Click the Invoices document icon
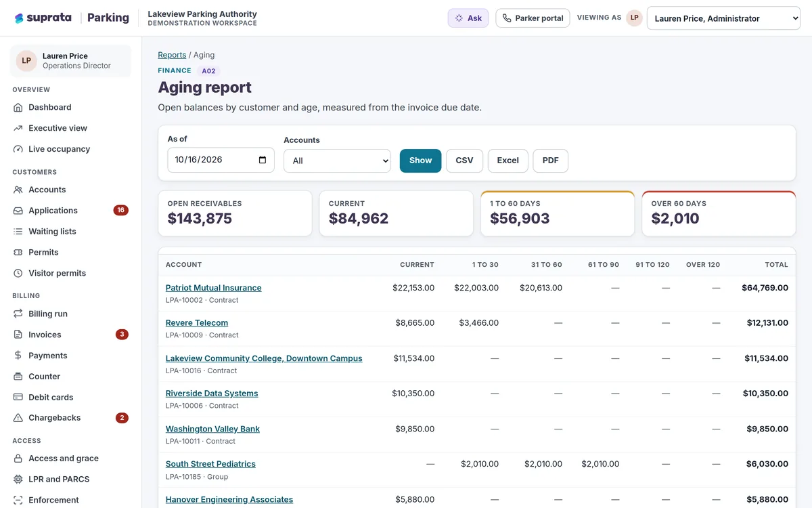 pos(18,335)
